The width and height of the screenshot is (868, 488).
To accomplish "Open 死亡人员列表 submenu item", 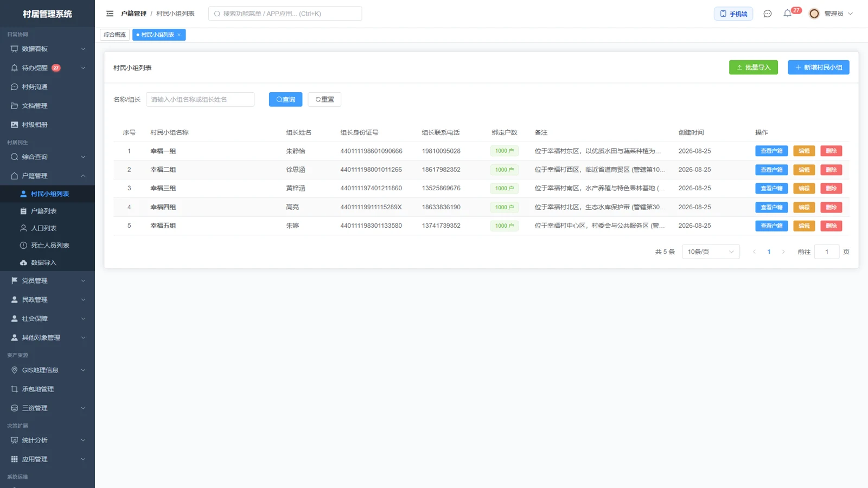I will click(47, 246).
